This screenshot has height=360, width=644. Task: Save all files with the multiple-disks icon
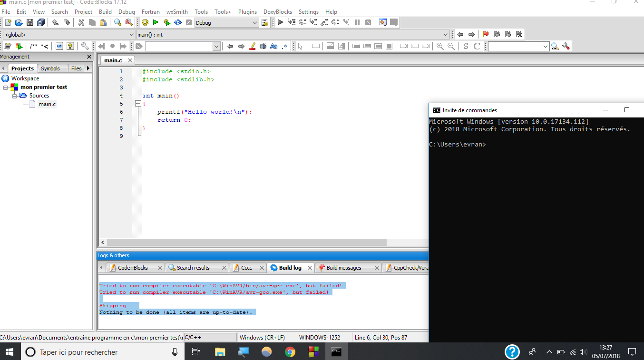click(41, 22)
